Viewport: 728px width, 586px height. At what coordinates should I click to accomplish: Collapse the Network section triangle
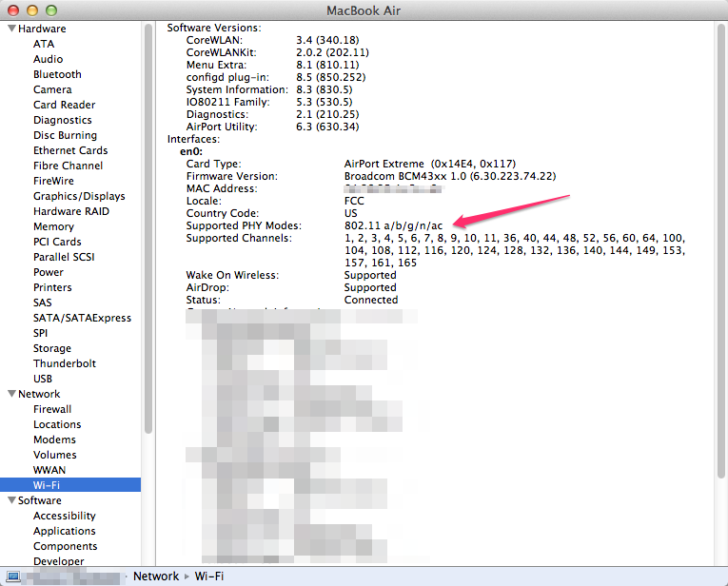tap(12, 394)
